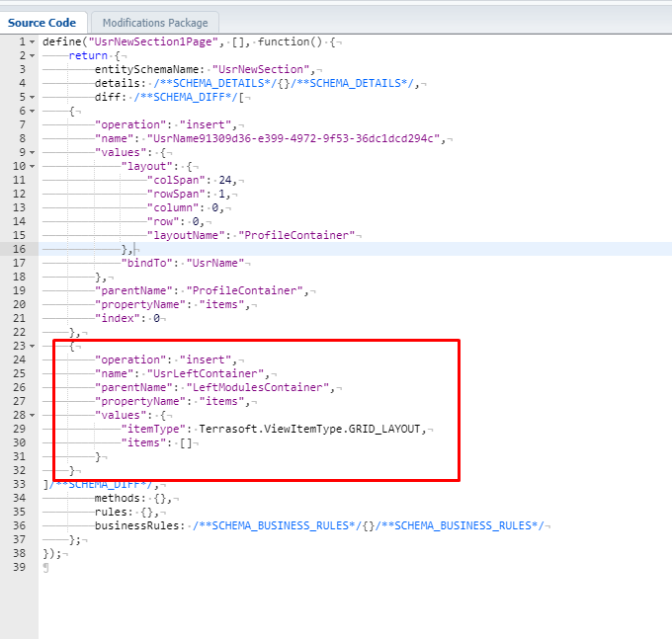
Task: Collapse the return block on line 2
Action: pyautogui.click(x=36, y=56)
